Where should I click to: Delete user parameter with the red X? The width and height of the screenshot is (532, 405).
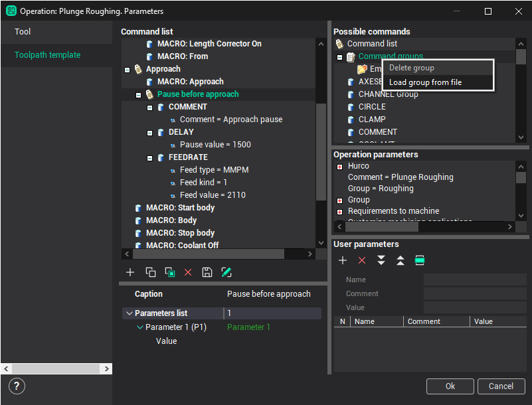tap(362, 260)
